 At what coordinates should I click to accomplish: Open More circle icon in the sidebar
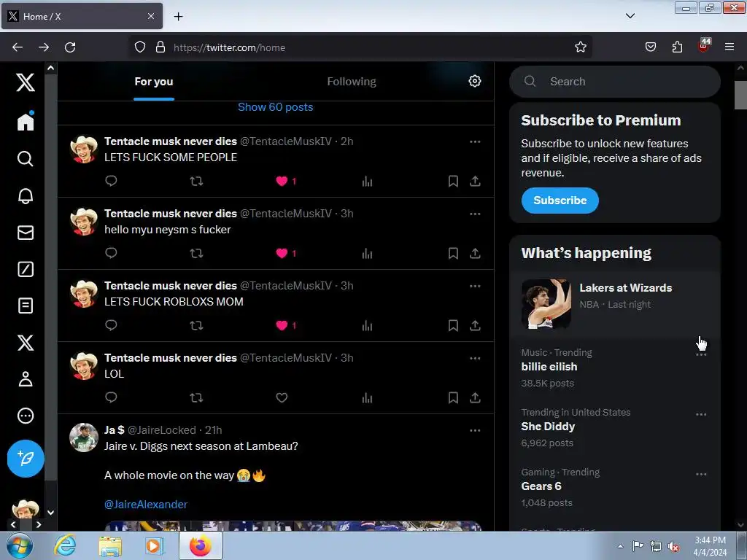pyautogui.click(x=26, y=416)
